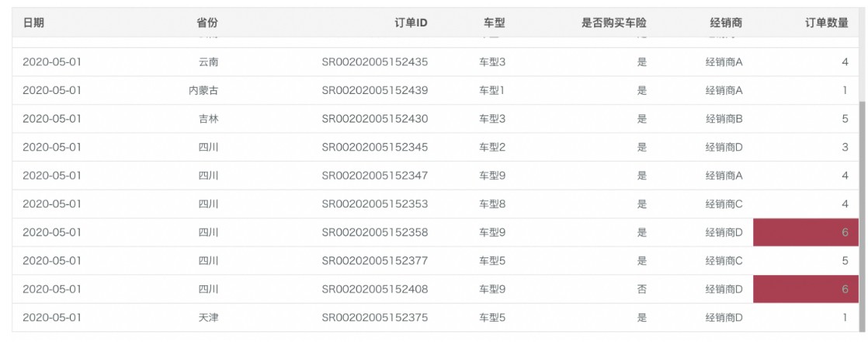Click 车型5 in the 天津 row
Screen dimensions: 868x342
point(492,318)
